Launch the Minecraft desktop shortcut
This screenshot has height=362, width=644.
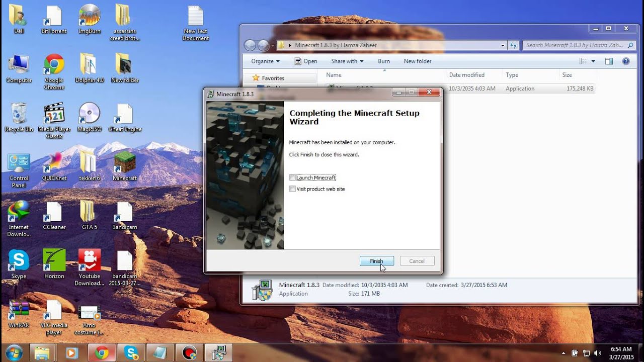click(125, 167)
